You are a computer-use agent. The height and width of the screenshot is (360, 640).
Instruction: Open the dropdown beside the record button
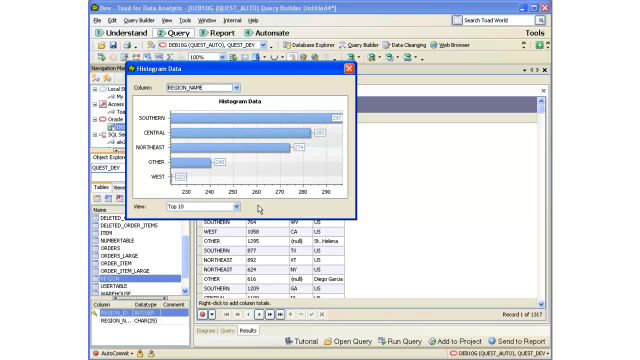[x=212, y=314]
